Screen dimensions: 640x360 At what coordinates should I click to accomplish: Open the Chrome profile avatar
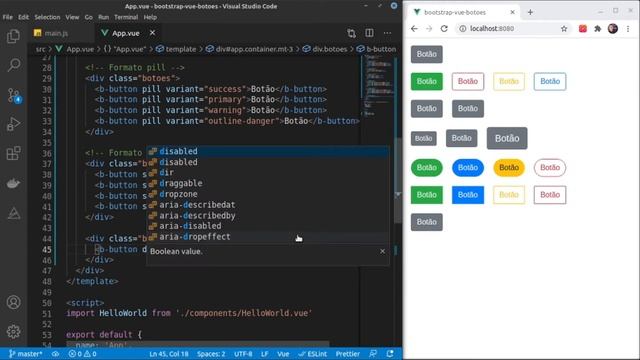coord(613,29)
